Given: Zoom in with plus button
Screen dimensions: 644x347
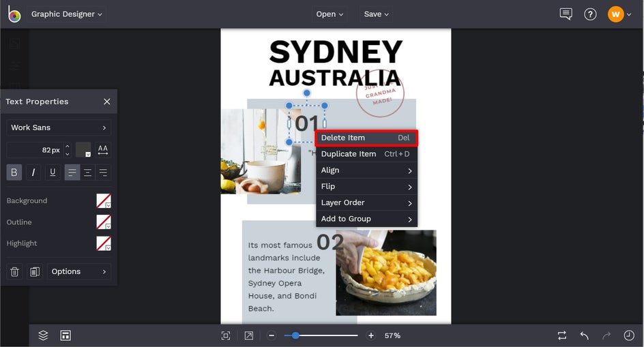Looking at the screenshot, I should 371,336.
